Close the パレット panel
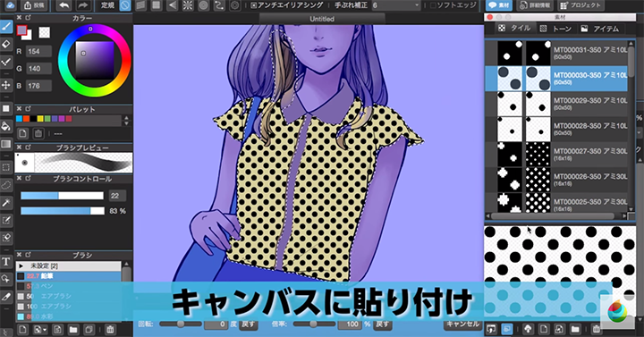The image size is (644, 337). coord(19,109)
